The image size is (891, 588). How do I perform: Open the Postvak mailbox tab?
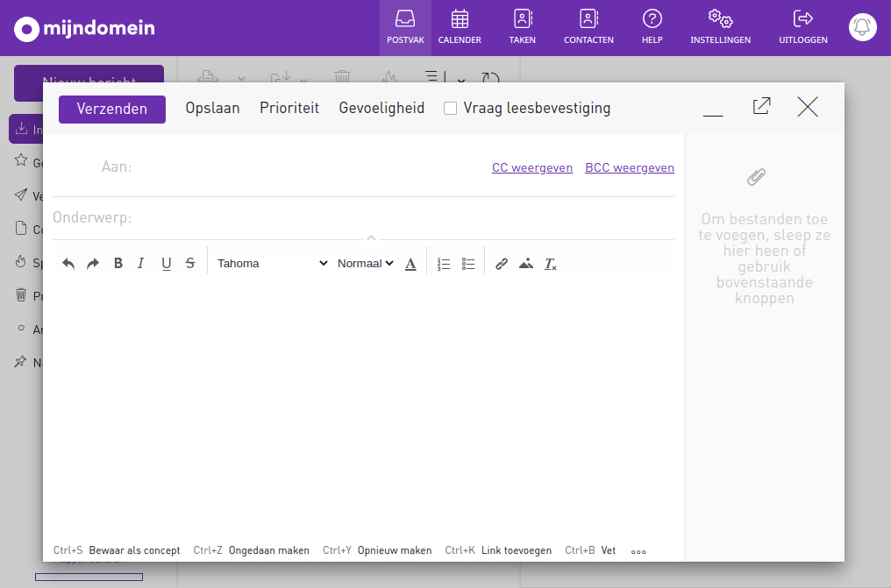(405, 28)
